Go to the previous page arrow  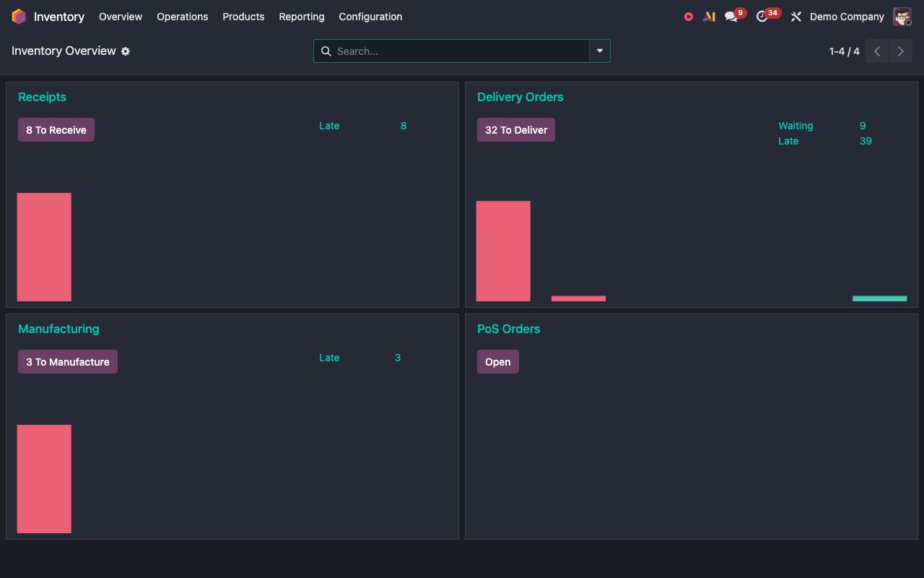click(877, 51)
